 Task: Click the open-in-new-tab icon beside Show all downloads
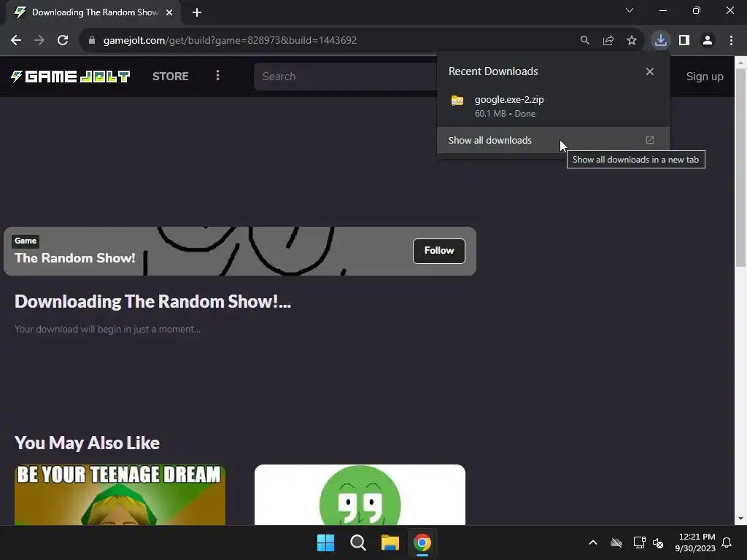[x=650, y=140]
